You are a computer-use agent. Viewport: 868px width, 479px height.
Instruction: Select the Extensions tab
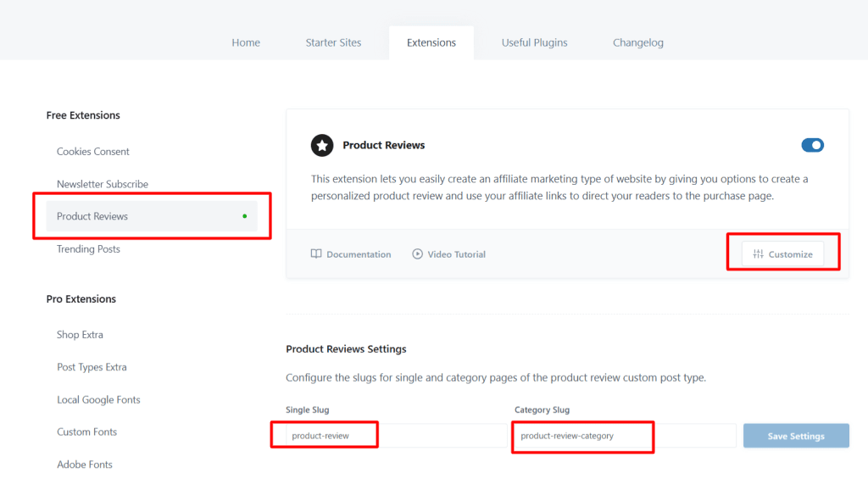(x=431, y=42)
